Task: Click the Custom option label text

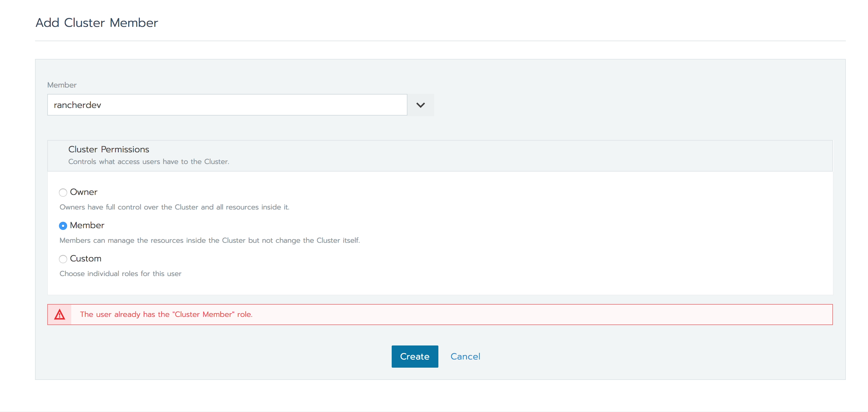Action: [x=86, y=259]
